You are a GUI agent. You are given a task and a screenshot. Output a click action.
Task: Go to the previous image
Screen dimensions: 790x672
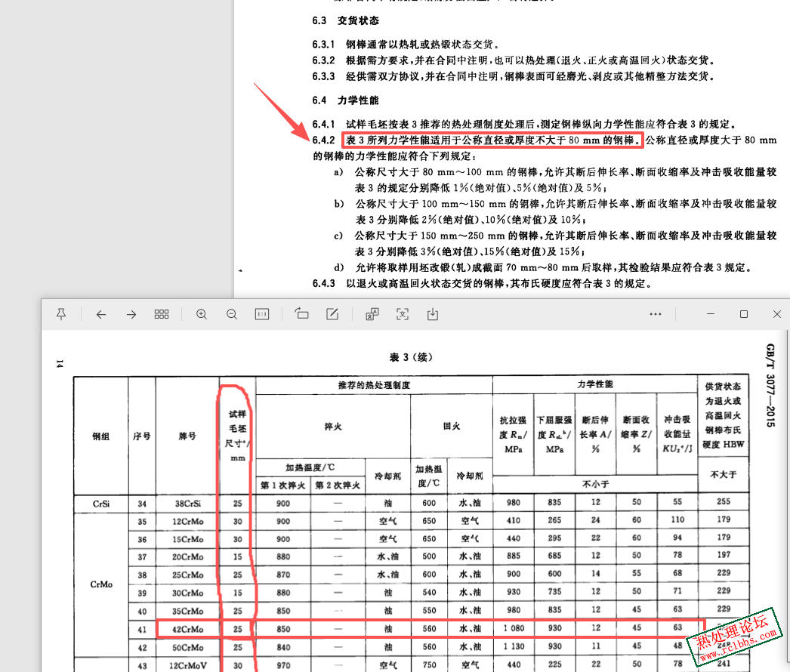tap(100, 314)
